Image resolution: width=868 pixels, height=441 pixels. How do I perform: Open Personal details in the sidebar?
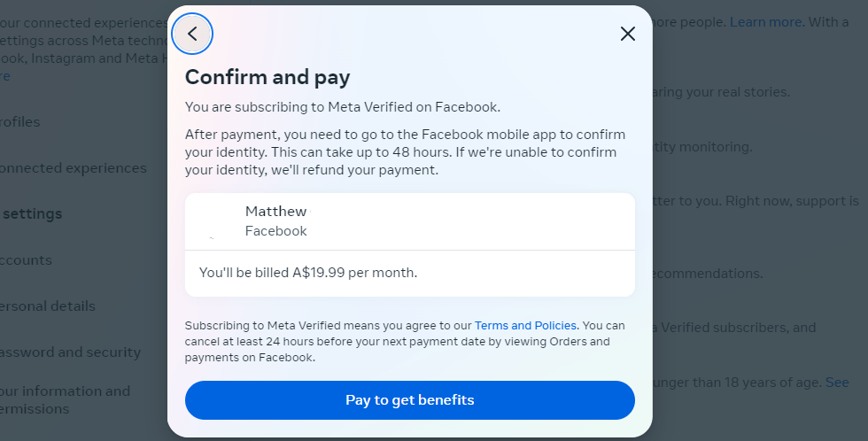(x=48, y=306)
